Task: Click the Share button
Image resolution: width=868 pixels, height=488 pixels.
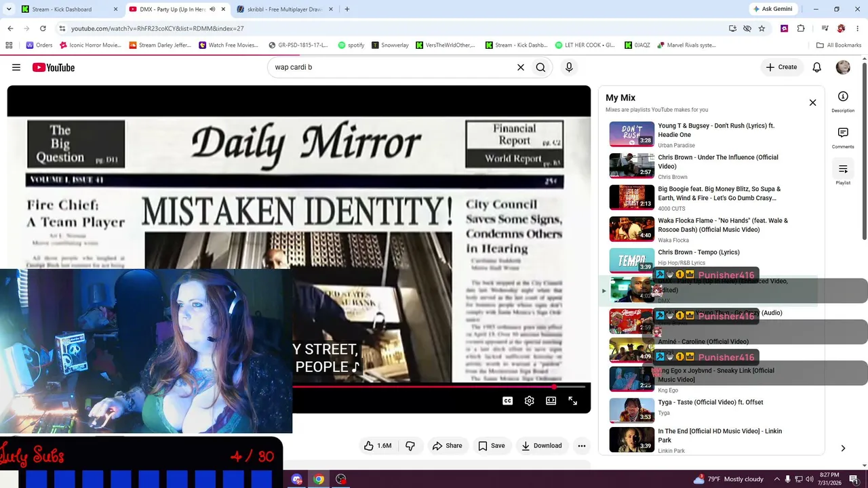Action: coord(447,445)
